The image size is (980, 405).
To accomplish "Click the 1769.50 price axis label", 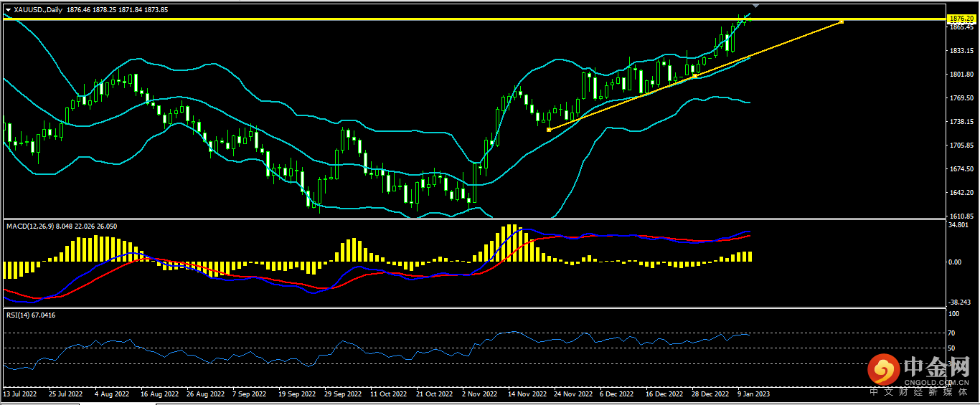I will point(960,98).
